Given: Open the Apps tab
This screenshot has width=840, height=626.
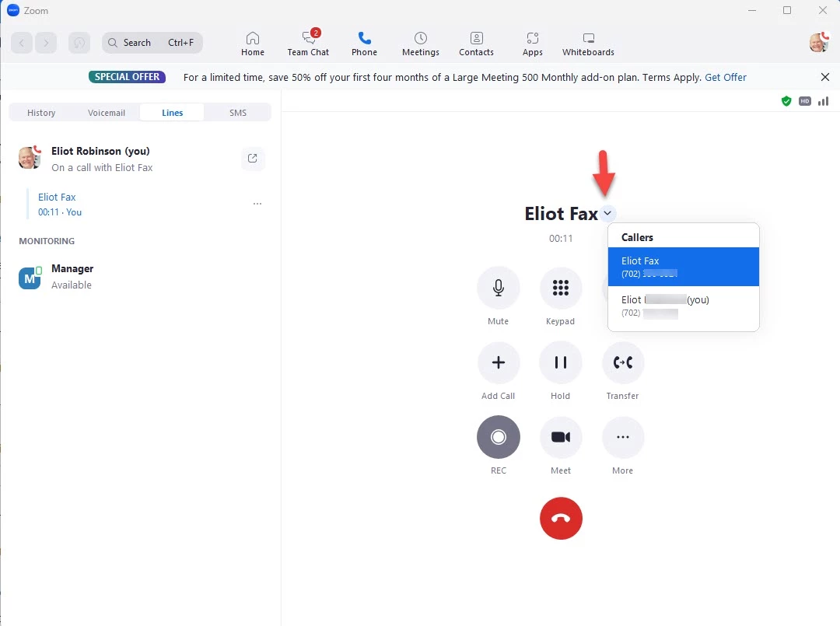Looking at the screenshot, I should click(x=533, y=44).
